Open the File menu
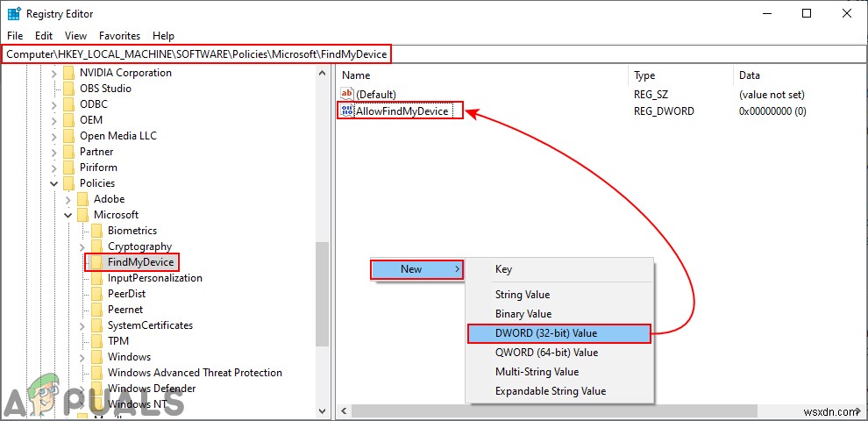The image size is (868, 421). pos(15,35)
